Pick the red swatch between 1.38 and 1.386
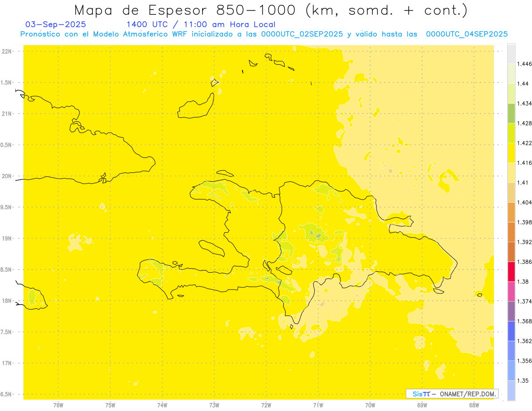Image resolution: width=532 pixels, height=411 pixels. click(x=511, y=271)
